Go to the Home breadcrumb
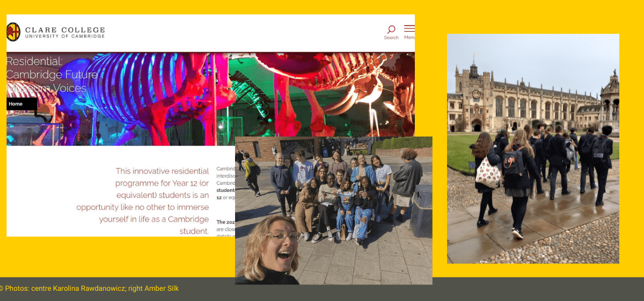Viewport: 644px width, 301px height. click(16, 104)
